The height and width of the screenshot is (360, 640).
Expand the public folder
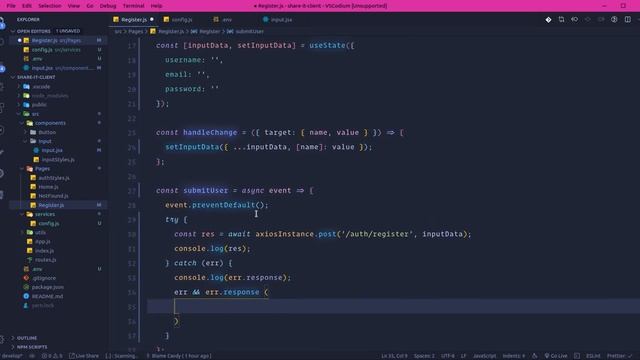39,104
